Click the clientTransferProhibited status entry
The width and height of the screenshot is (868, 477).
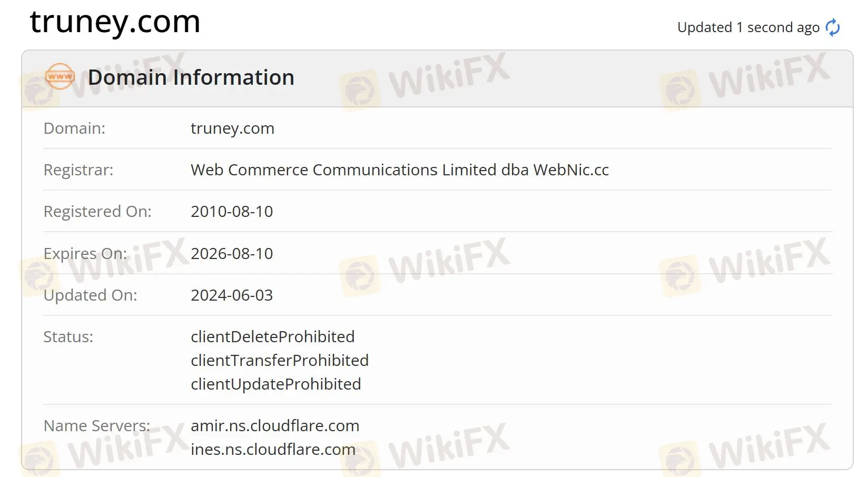tap(280, 360)
